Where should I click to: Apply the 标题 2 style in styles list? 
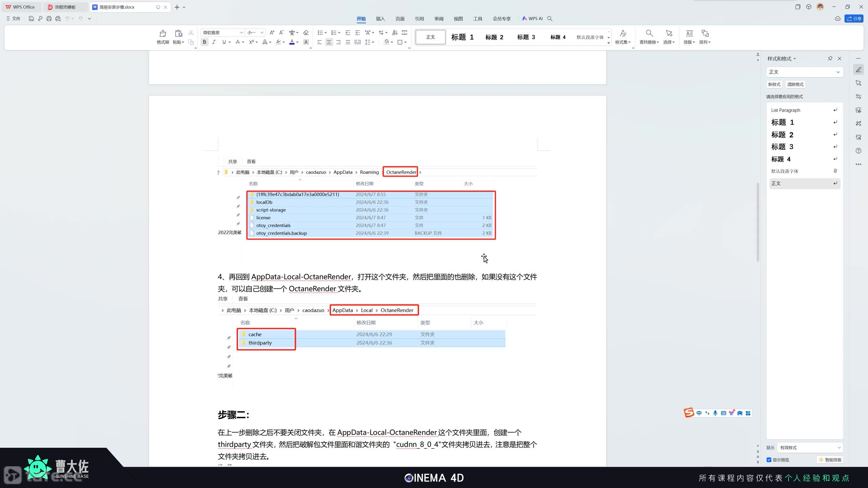(782, 135)
